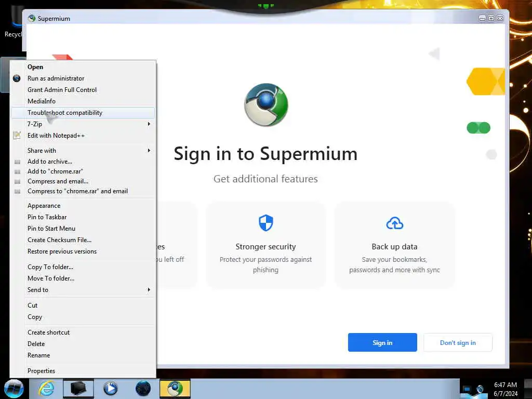The width and height of the screenshot is (532, 399).
Task: Click the Get additional features subtitle
Action: pos(265,179)
